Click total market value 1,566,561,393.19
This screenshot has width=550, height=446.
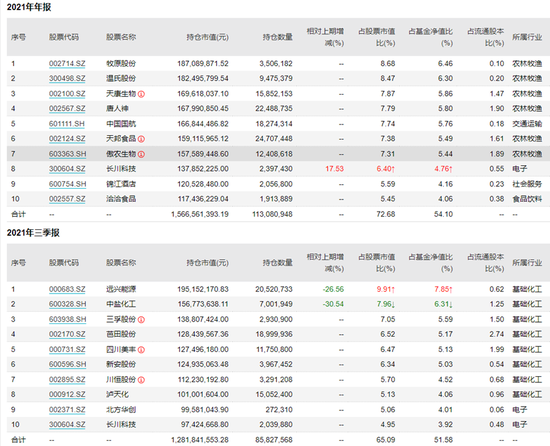[200, 214]
